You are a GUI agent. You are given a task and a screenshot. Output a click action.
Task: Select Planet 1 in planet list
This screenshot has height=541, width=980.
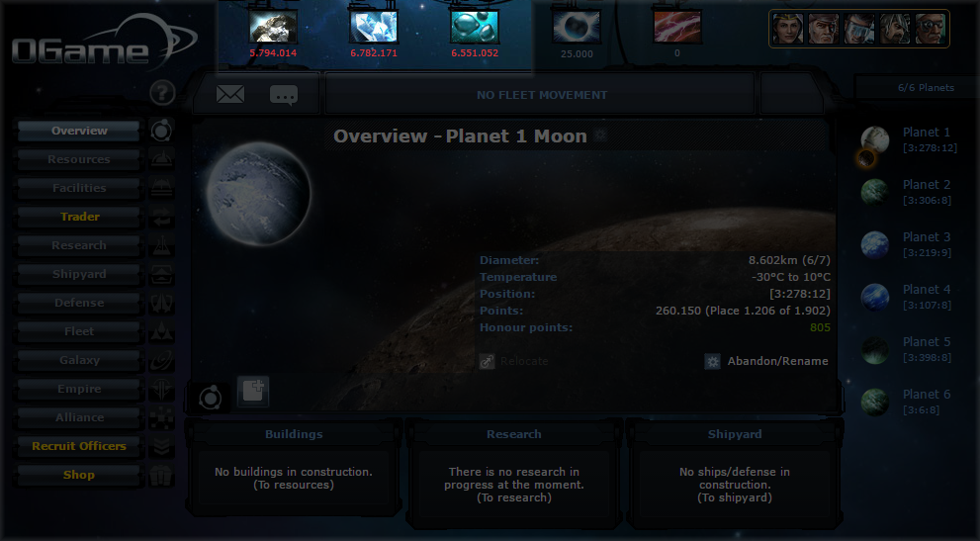(x=908, y=139)
